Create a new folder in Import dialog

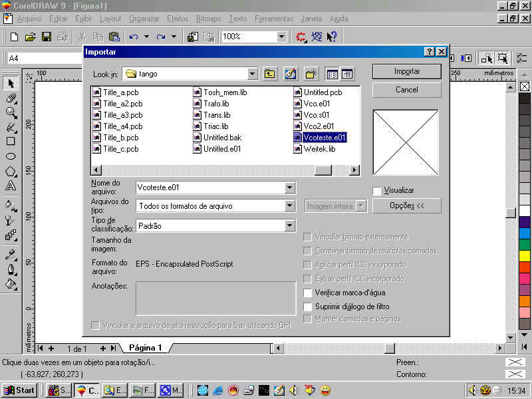coord(311,74)
